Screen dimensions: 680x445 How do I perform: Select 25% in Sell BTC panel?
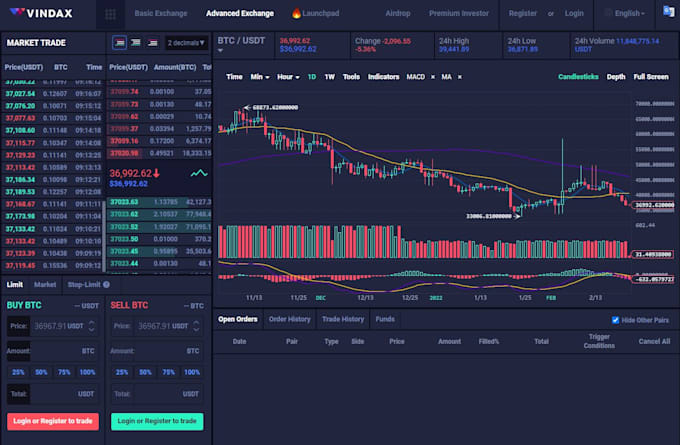pyautogui.click(x=122, y=372)
